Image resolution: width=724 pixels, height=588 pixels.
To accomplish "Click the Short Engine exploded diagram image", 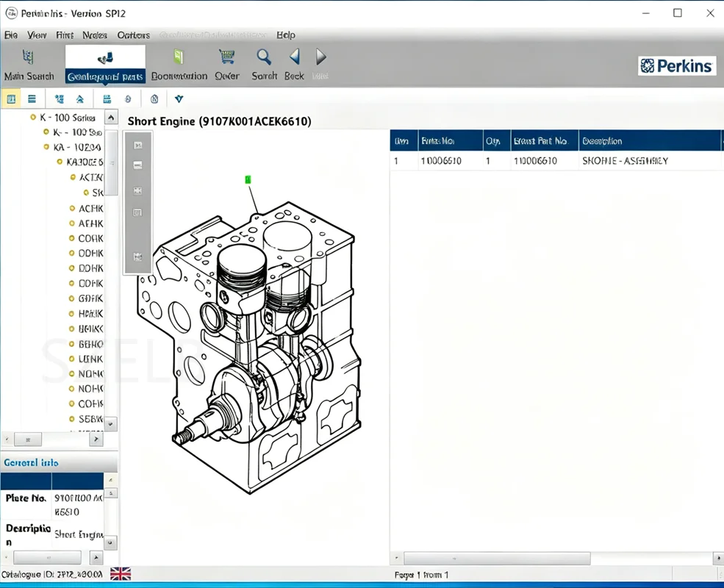I will pos(249,346).
